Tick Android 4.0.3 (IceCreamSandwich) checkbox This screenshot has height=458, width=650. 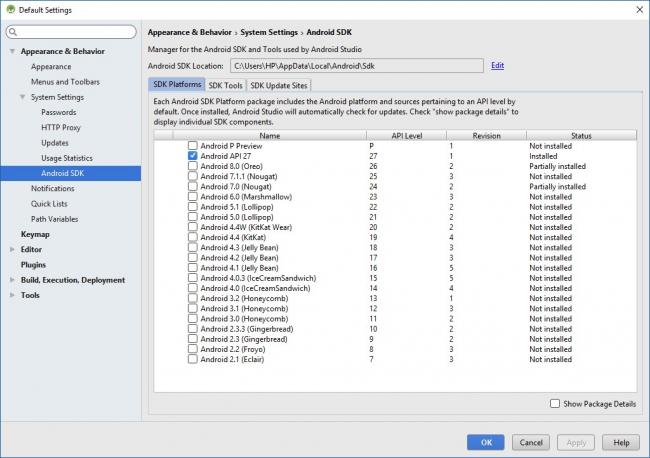[x=192, y=278]
